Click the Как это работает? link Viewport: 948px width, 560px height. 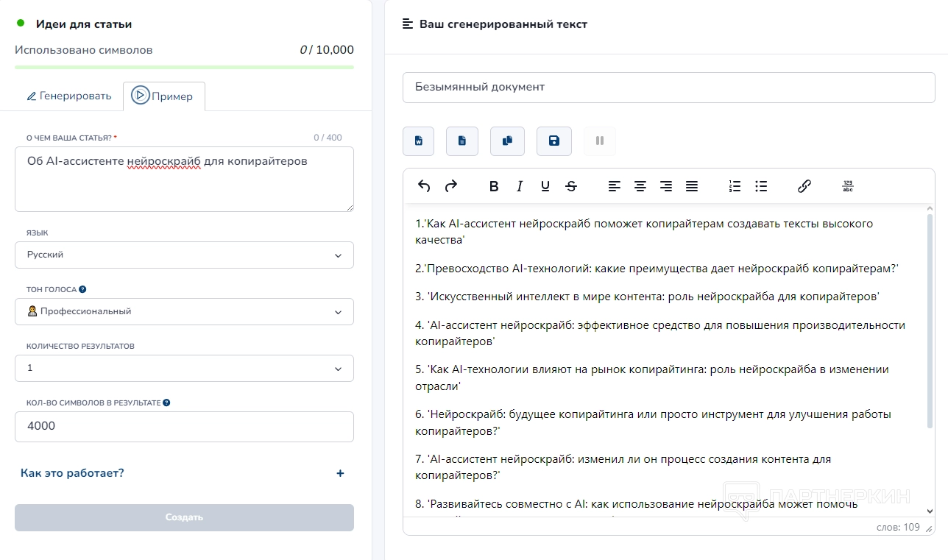pos(72,473)
